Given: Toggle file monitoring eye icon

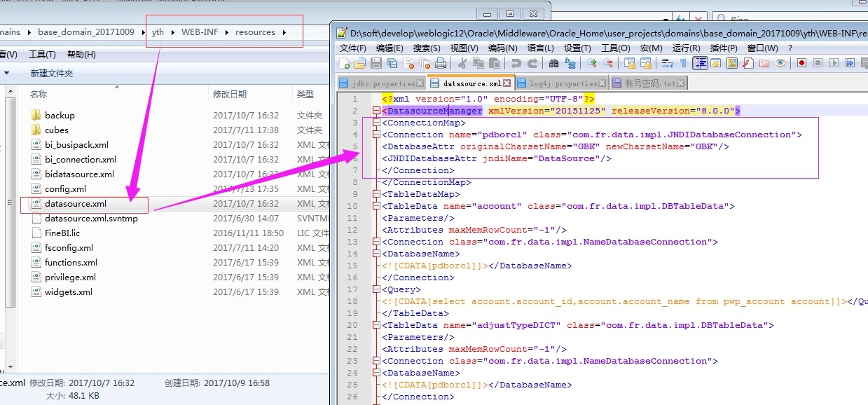Looking at the screenshot, I should 780,63.
